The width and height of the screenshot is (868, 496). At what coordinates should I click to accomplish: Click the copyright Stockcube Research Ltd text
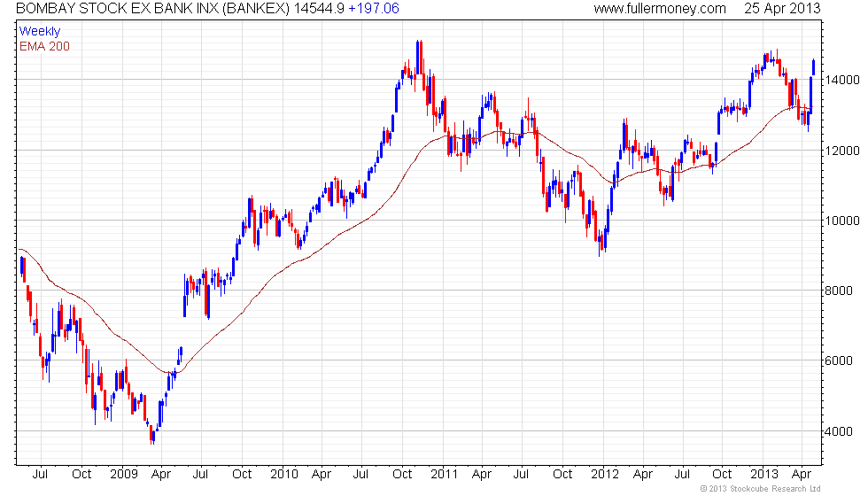pyautogui.click(x=760, y=489)
